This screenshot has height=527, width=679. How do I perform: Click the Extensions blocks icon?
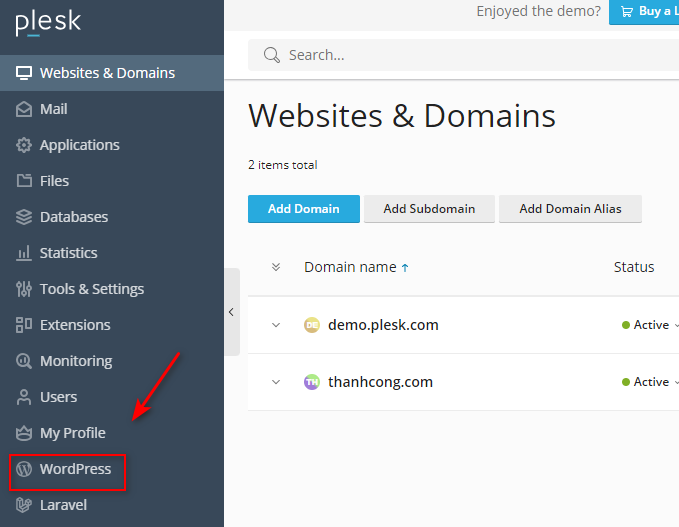coord(24,325)
